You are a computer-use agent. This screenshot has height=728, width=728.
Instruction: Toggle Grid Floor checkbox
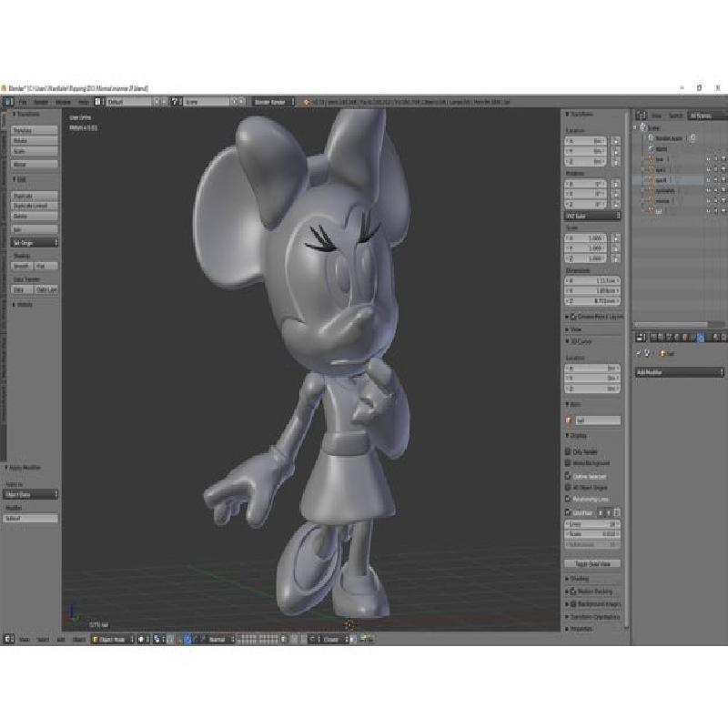[567, 512]
